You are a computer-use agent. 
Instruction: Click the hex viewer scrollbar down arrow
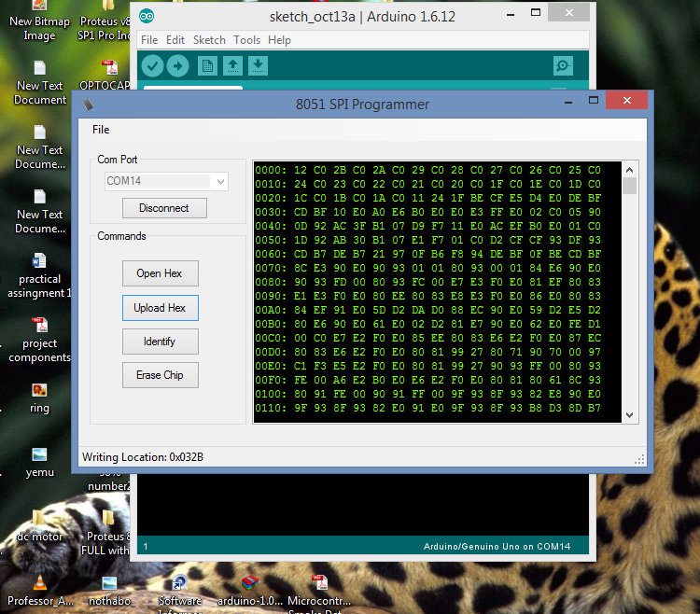tap(629, 415)
